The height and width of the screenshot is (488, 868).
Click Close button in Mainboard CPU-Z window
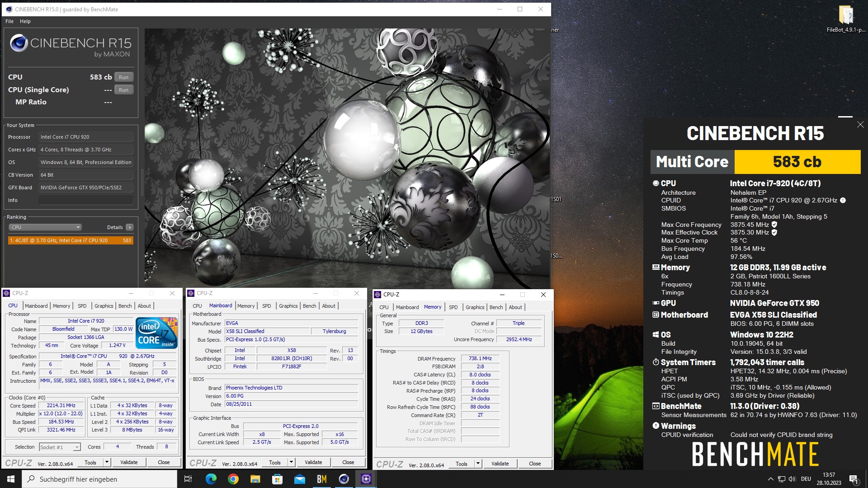click(x=348, y=462)
